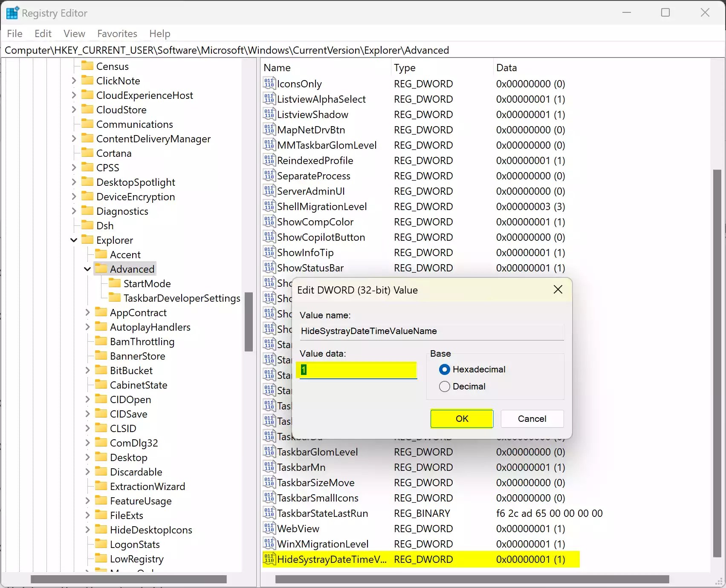Click the TaskbarStateLastRun REG_BINARY icon
726x588 pixels.
pos(269,513)
